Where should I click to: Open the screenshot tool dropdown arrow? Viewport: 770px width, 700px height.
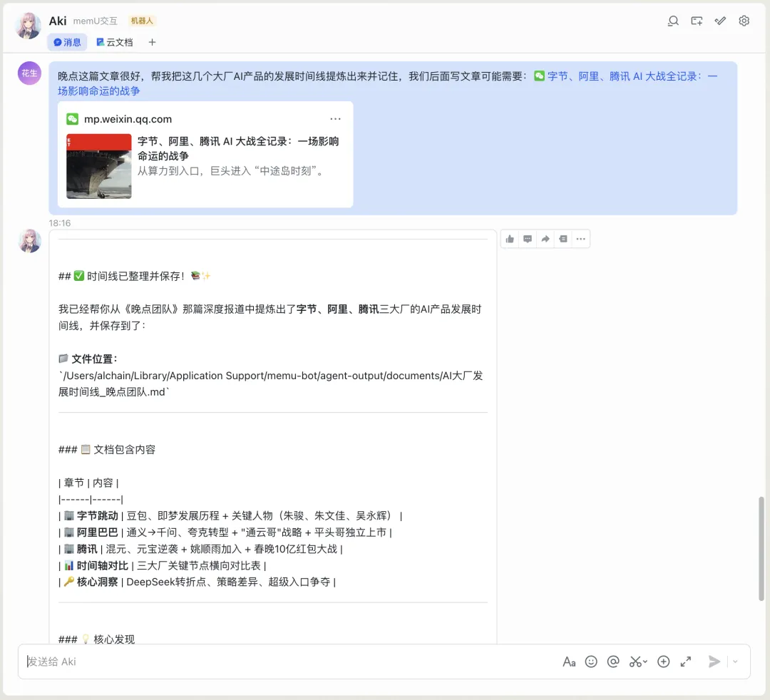coord(644,663)
